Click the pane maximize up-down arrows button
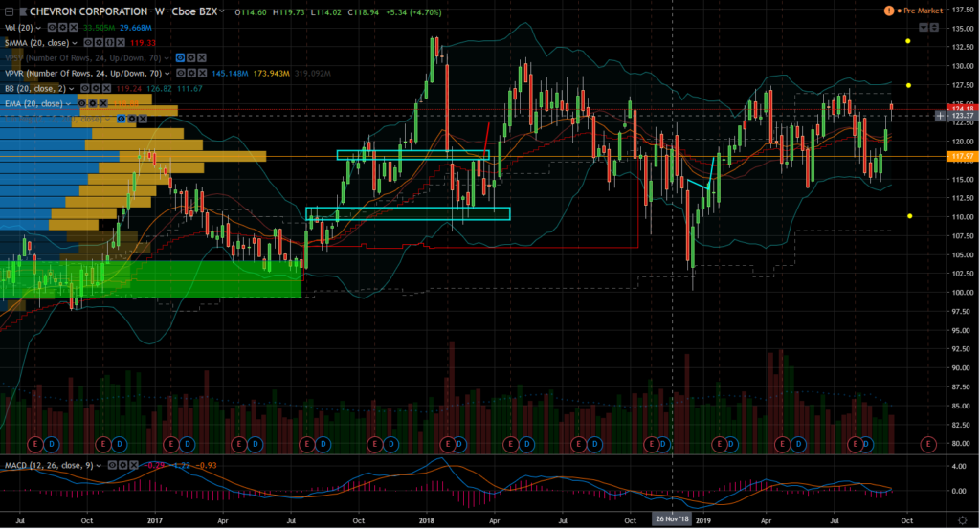 (934, 28)
